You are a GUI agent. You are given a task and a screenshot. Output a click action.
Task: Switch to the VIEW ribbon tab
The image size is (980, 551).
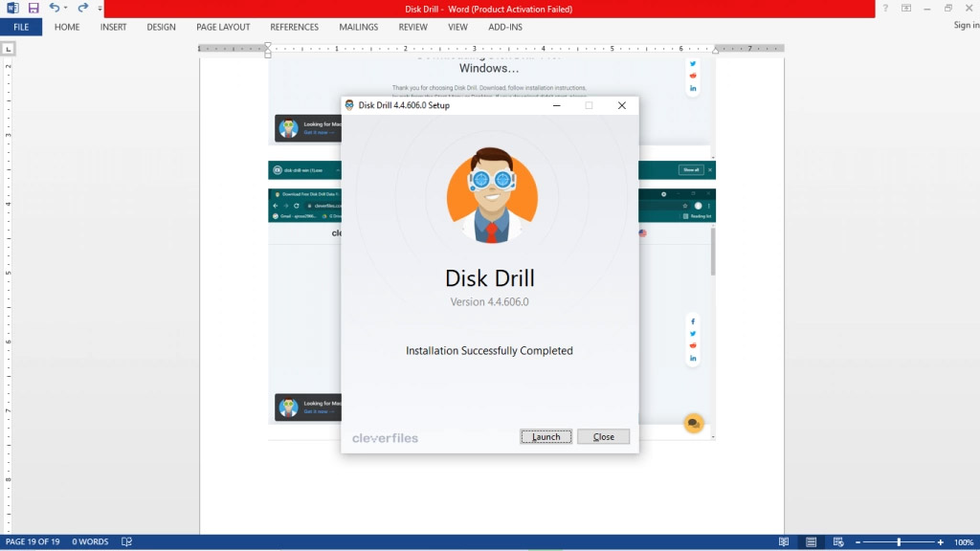(x=457, y=27)
